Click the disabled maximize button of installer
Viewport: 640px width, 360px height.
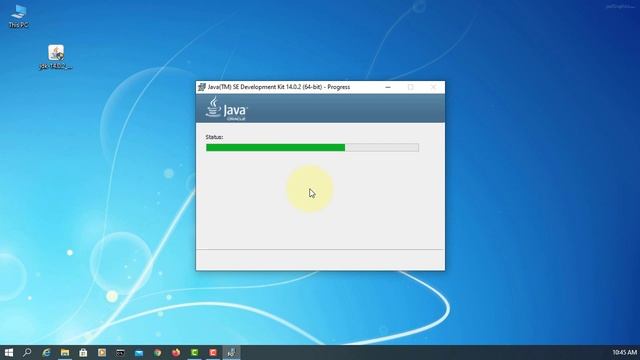[411, 87]
